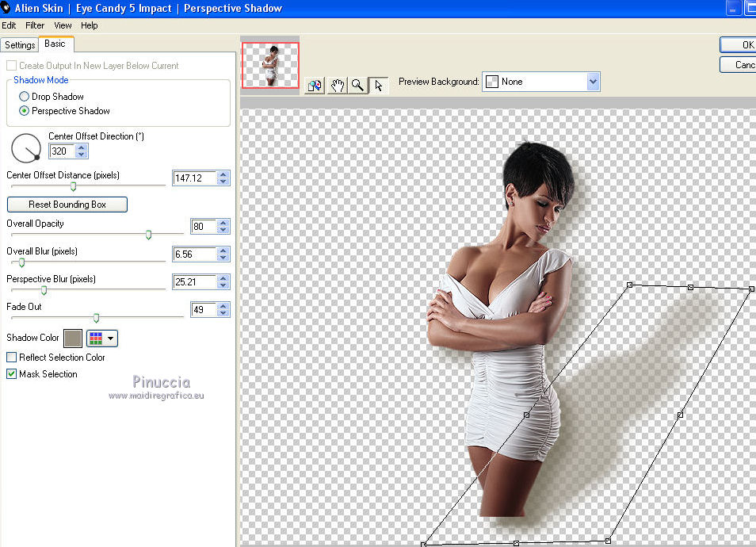Click the Fade Out spinner arrows
This screenshot has width=756, height=547.
[223, 309]
